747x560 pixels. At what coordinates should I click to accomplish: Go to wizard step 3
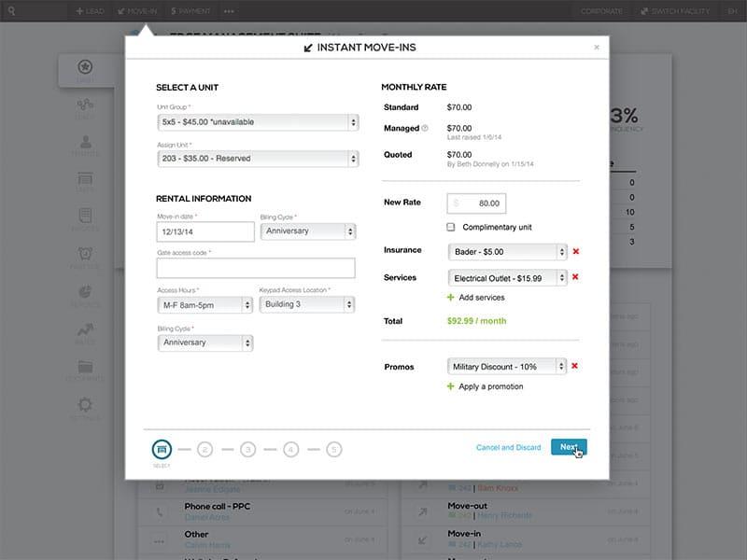pos(247,450)
